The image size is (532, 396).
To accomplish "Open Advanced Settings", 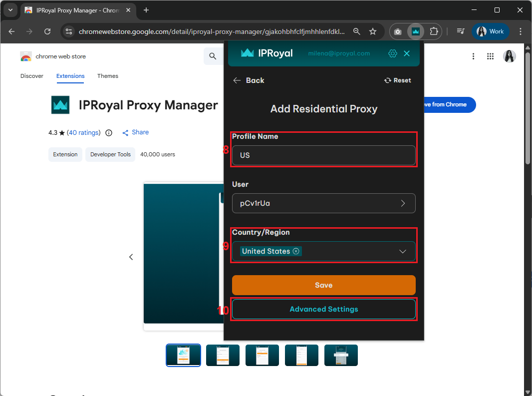I will (323, 309).
